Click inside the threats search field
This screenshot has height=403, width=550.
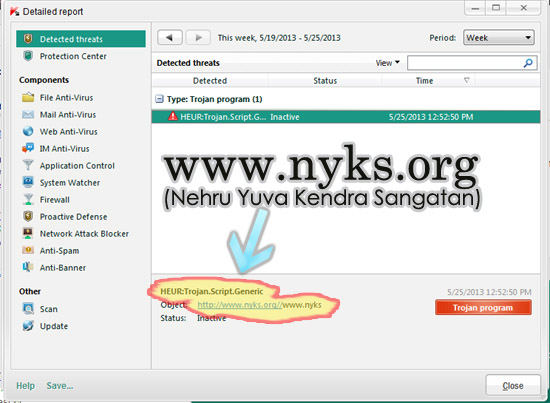click(465, 63)
